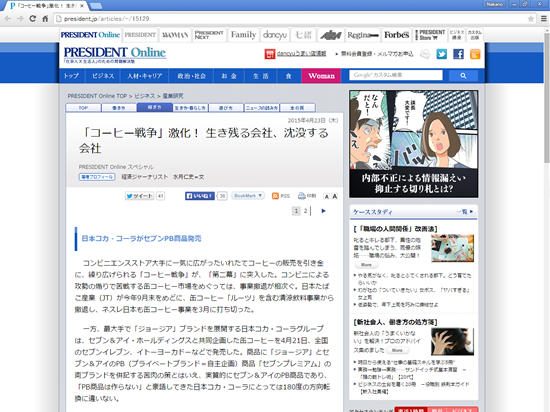Select トップ in the blue navigation bar
Image resolution: width=550 pixels, height=412 pixels.
pos(71,76)
